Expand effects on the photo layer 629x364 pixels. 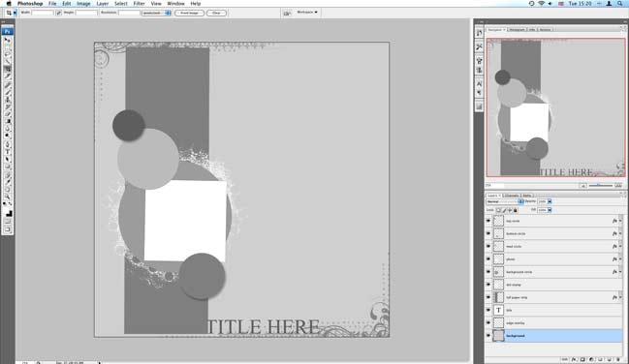[620, 259]
